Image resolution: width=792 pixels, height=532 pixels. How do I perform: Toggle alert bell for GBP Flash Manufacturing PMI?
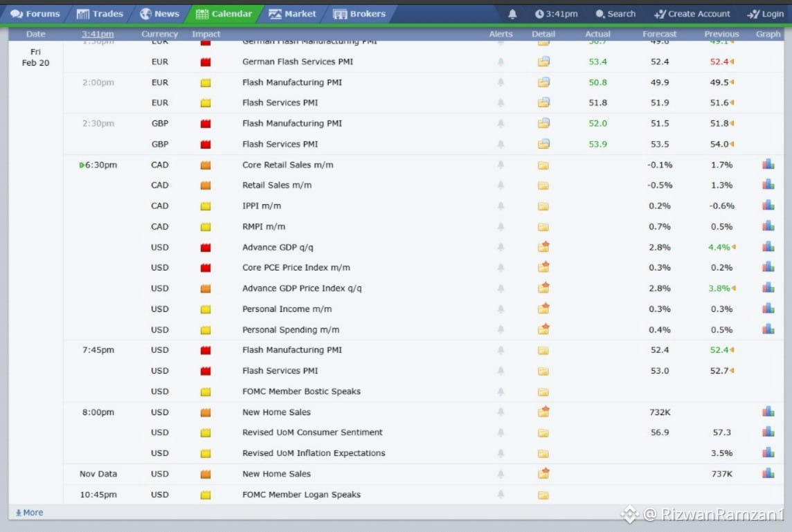click(501, 123)
